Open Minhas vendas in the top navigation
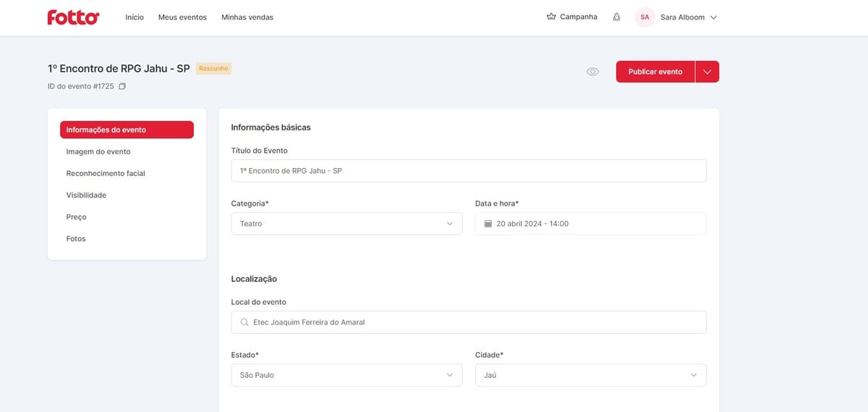Viewport: 868px width, 412px height. click(247, 17)
